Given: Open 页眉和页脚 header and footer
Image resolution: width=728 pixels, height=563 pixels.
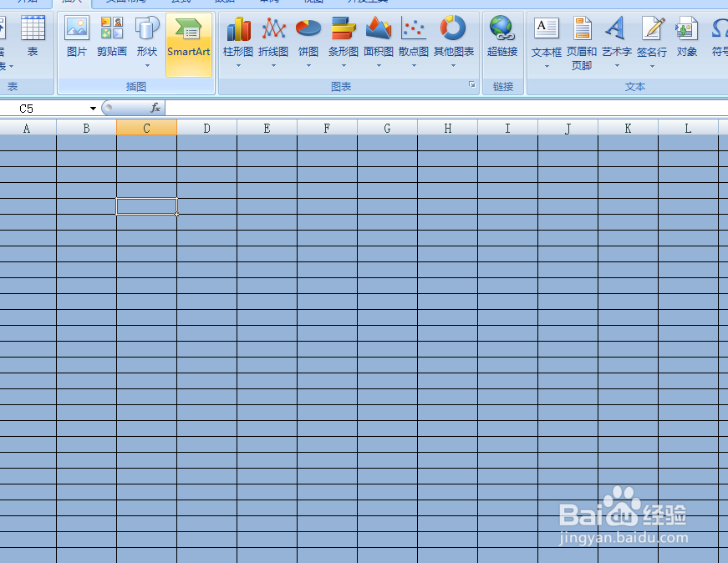Looking at the screenshot, I should (582, 43).
